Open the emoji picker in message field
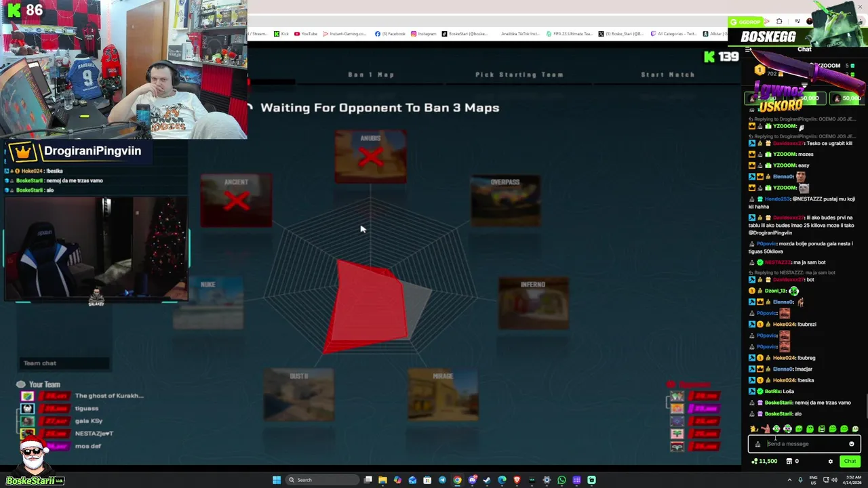The width and height of the screenshot is (868, 488). pyautogui.click(x=852, y=444)
